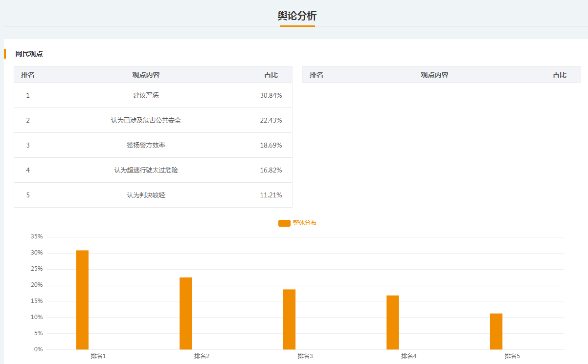Screen dimensions: 588x364
Task: Select the 排名1 orange bar
Action: [x=82, y=300]
